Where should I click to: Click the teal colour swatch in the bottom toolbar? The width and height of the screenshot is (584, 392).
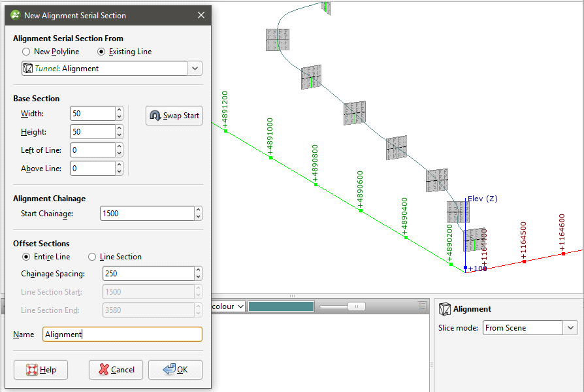[x=281, y=306]
